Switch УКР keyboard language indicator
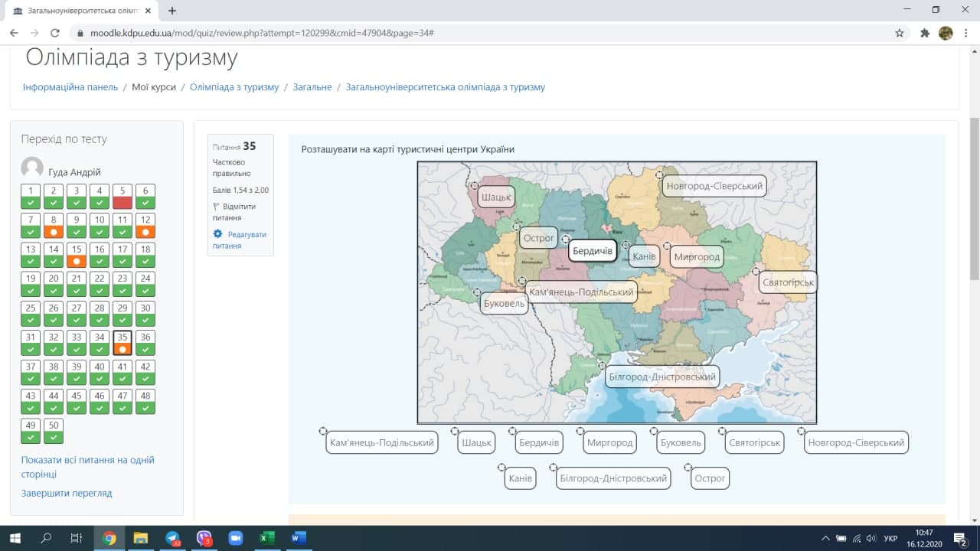Viewport: 980px width, 551px height. pos(890,538)
